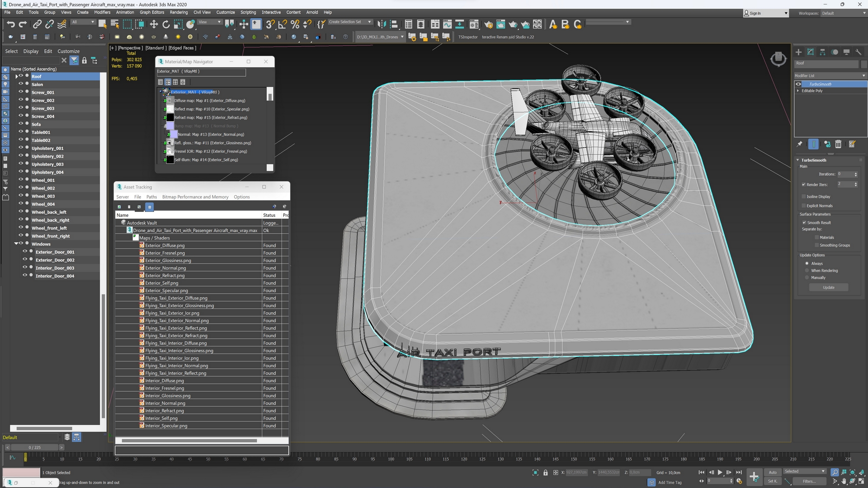Viewport: 868px width, 488px height.
Task: Toggle Render Iters checkbox
Action: (x=804, y=184)
